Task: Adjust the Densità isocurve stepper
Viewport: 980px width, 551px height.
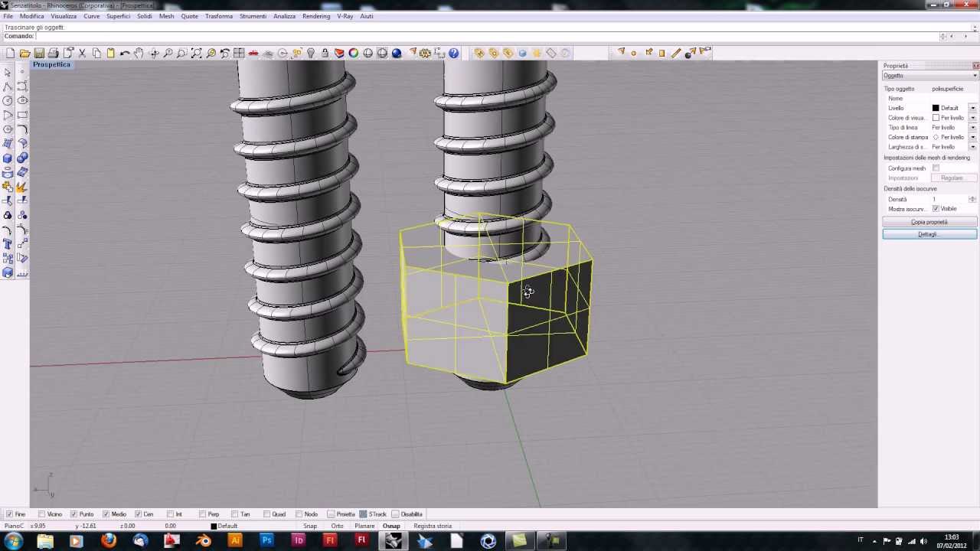Action: pos(972,199)
